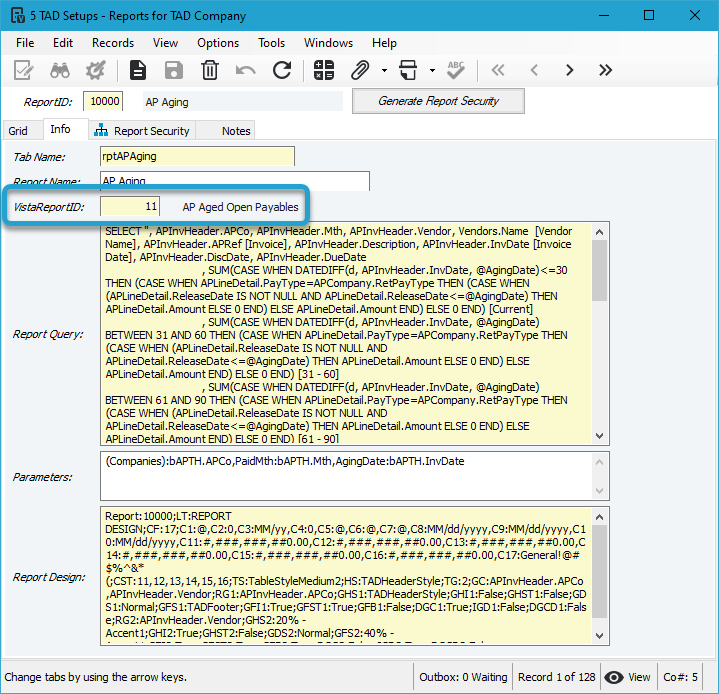Click inside the Report Design text area

point(347,576)
